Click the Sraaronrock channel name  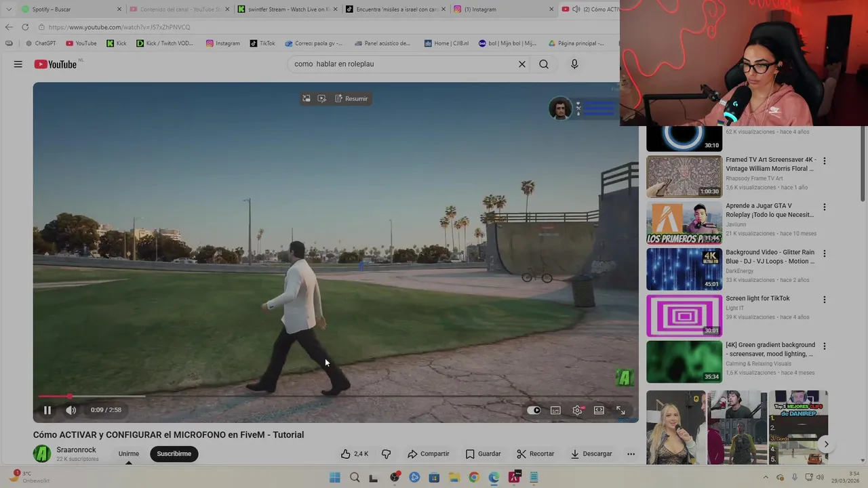76,450
